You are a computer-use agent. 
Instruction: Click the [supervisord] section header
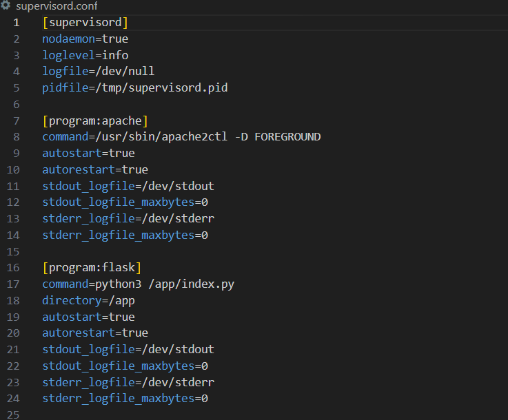(x=85, y=23)
